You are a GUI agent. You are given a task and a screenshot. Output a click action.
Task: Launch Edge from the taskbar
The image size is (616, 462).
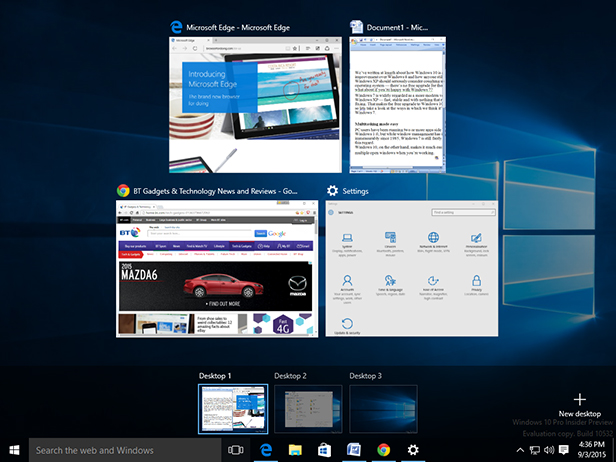click(266, 450)
